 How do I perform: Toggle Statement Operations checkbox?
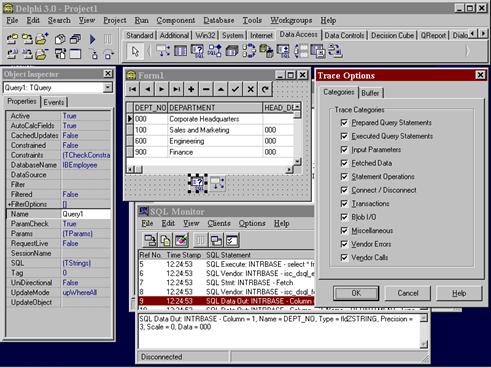point(344,177)
